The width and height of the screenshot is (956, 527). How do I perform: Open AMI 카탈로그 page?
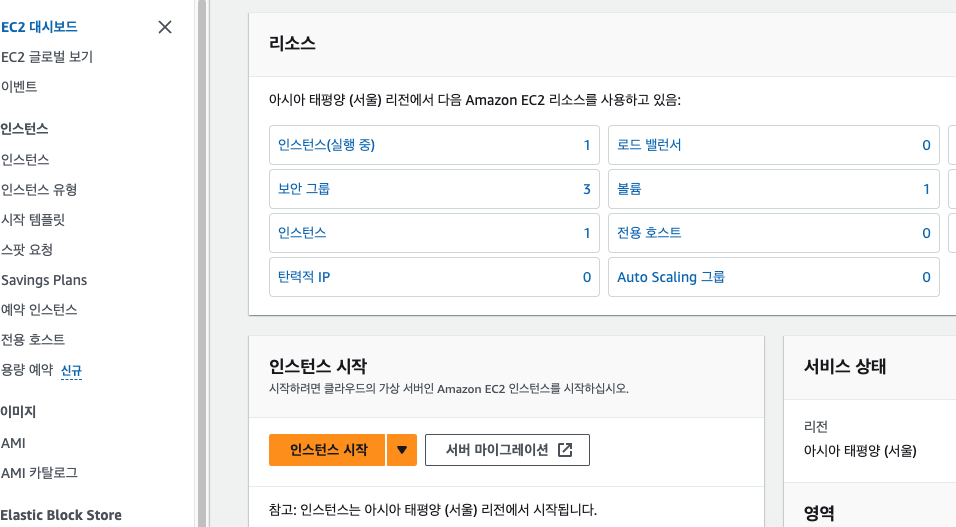tap(40, 473)
